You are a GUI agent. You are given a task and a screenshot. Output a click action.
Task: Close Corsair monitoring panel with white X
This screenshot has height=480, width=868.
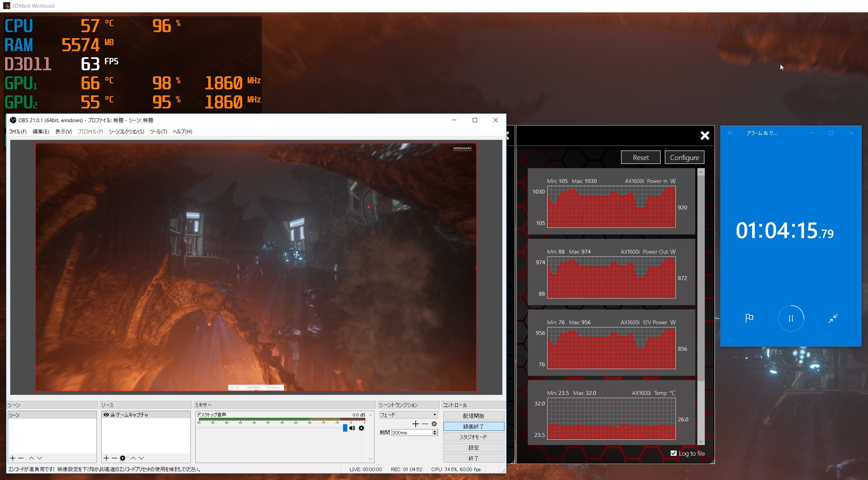(705, 136)
